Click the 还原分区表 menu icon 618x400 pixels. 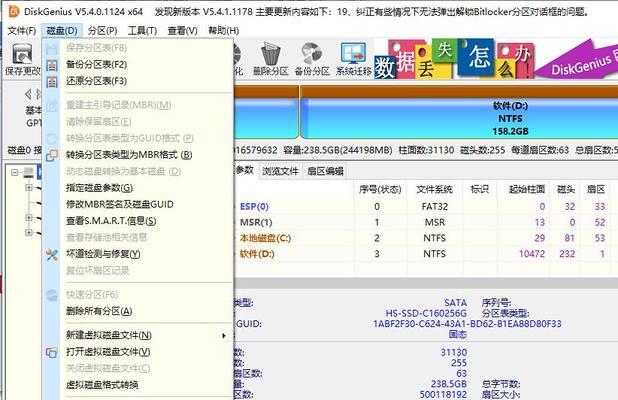52,82
